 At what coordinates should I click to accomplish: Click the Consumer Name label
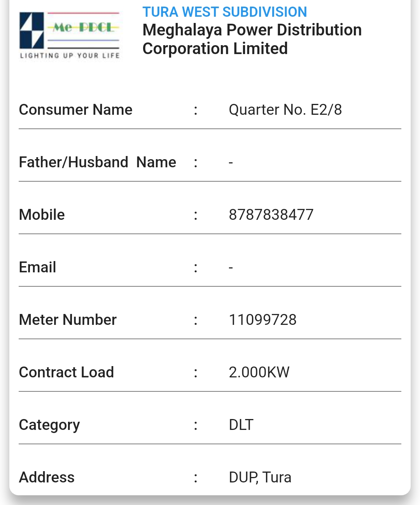click(x=75, y=110)
